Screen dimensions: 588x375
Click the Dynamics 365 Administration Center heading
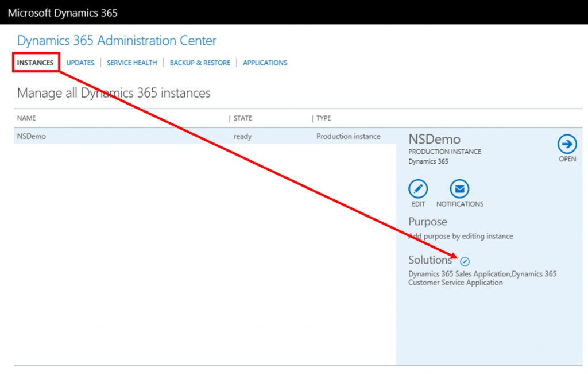tap(117, 41)
